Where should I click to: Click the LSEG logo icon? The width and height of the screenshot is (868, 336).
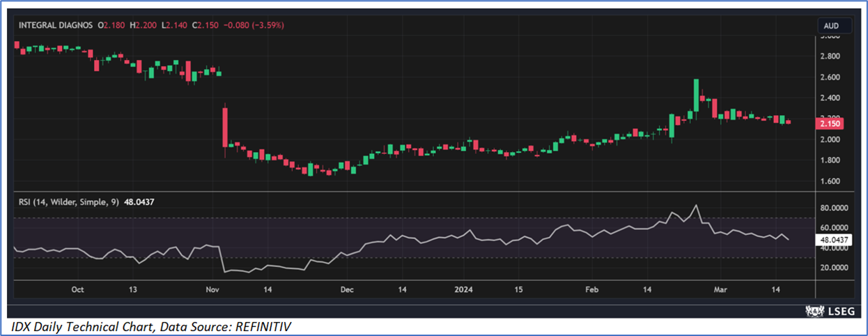(812, 310)
